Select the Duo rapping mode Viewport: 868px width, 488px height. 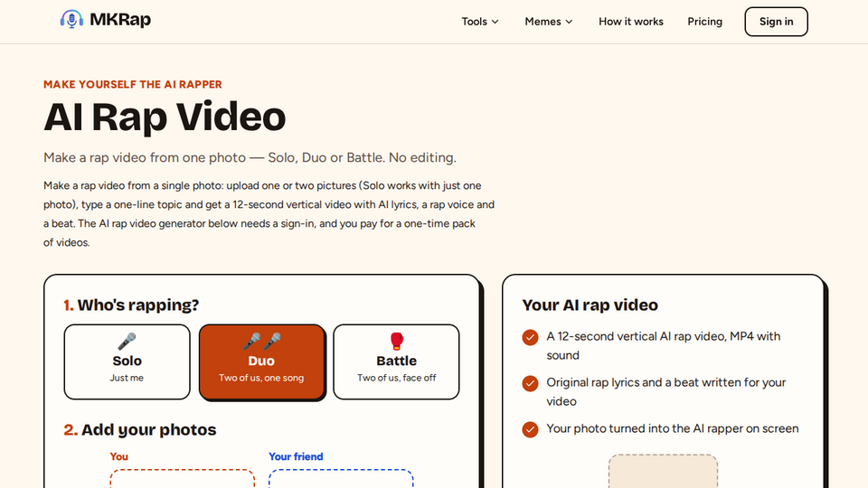(261, 361)
